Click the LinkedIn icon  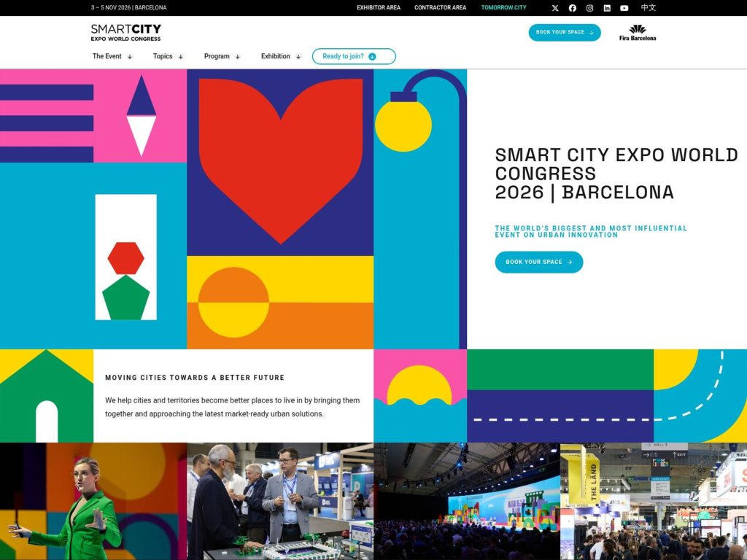606,8
